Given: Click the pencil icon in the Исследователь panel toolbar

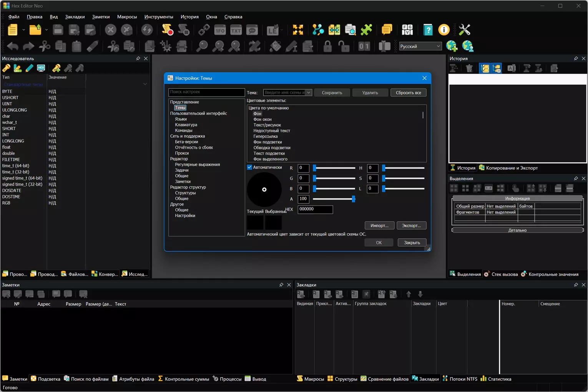Looking at the screenshot, I should tap(30, 68).
